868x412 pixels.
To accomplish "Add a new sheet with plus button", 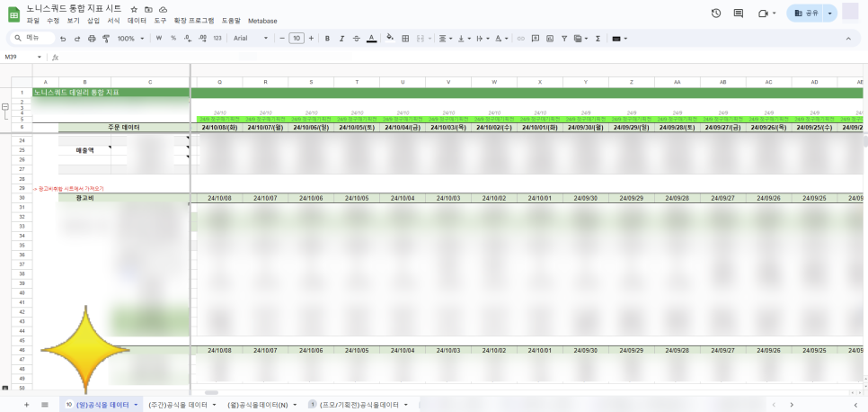I will 26,405.
